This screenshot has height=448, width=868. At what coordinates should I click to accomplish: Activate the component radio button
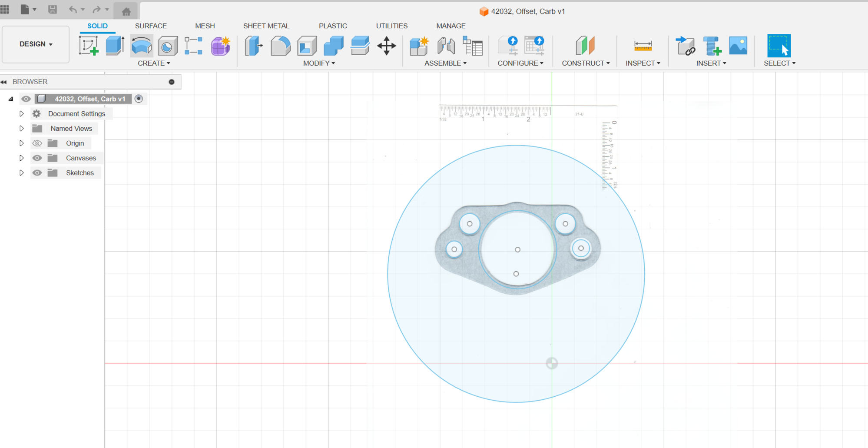tap(139, 99)
